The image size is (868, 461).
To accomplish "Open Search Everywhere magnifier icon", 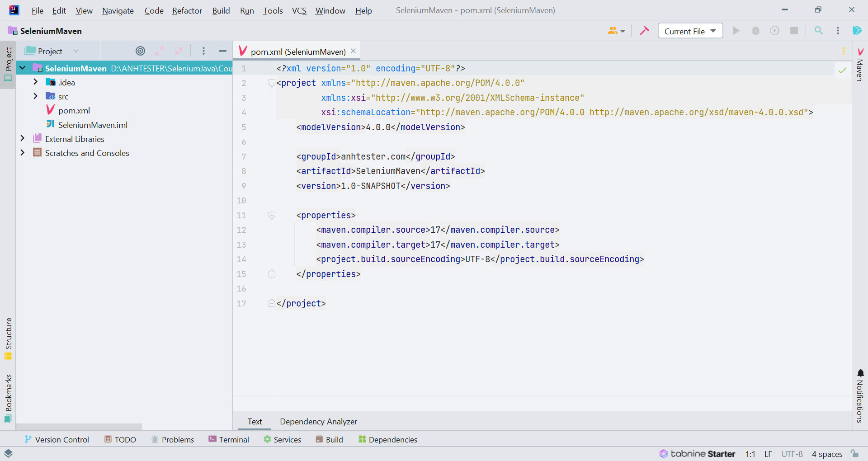I will (x=818, y=31).
